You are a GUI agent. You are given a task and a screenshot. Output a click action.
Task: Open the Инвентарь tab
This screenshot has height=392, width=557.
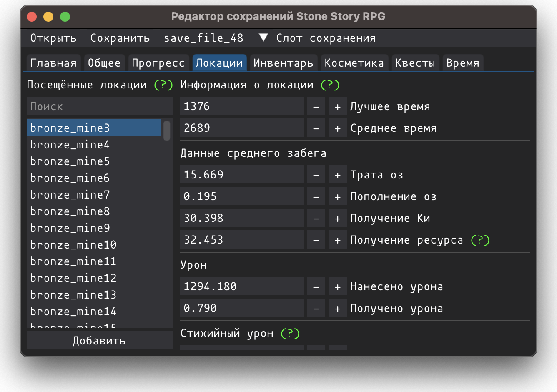(x=284, y=63)
